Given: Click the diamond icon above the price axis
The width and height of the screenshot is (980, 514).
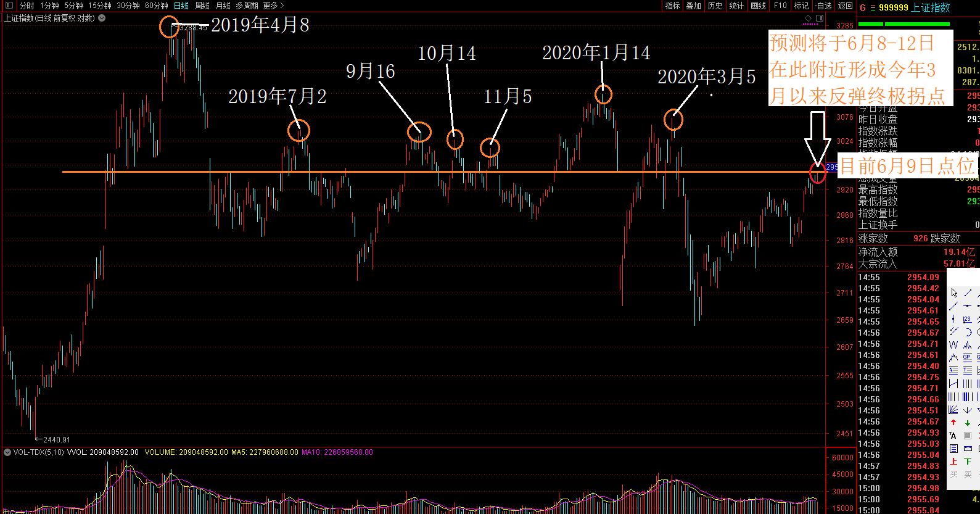Looking at the screenshot, I should [809, 18].
